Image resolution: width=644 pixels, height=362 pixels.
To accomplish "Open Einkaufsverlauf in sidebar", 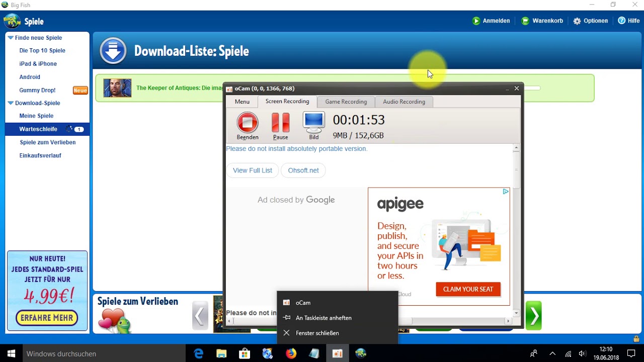I will 40,155.
